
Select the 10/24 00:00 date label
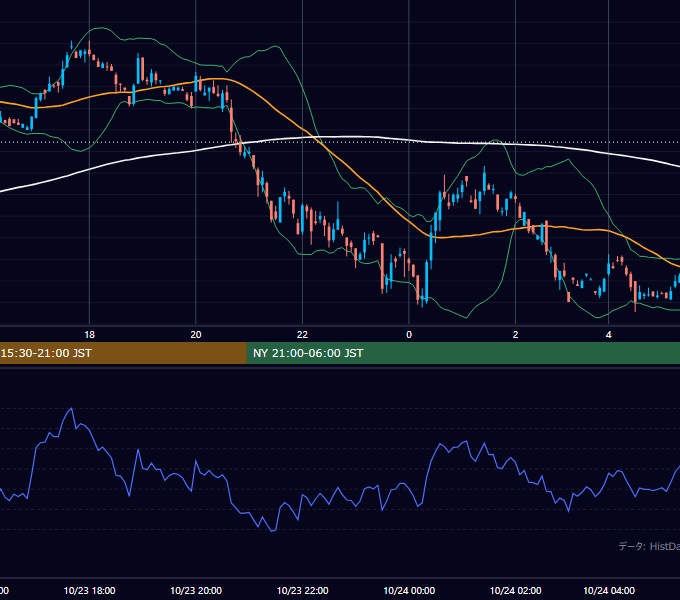click(x=409, y=590)
